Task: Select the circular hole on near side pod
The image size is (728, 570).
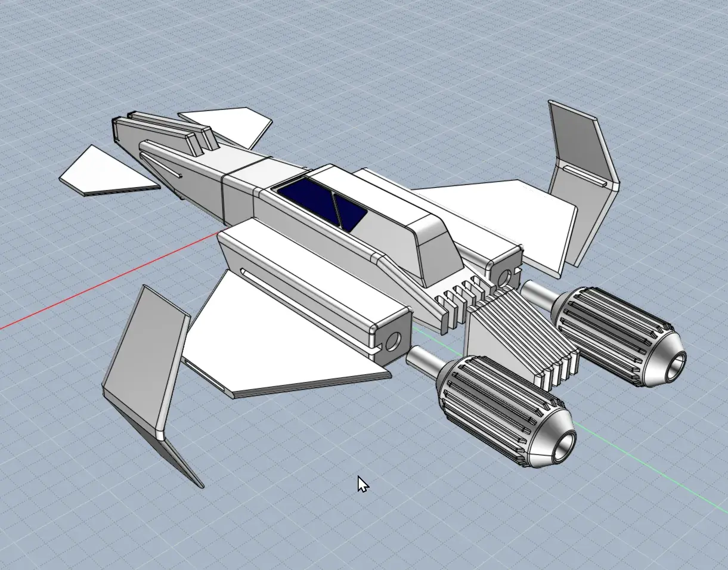Action: click(393, 342)
